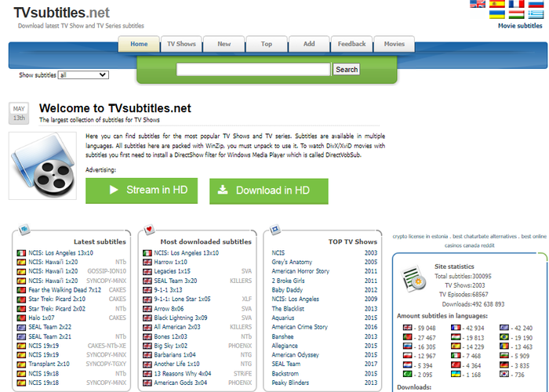The image size is (549, 392).
Task: Click the Bulgarian flag beside 5 909
Action: (504, 356)
